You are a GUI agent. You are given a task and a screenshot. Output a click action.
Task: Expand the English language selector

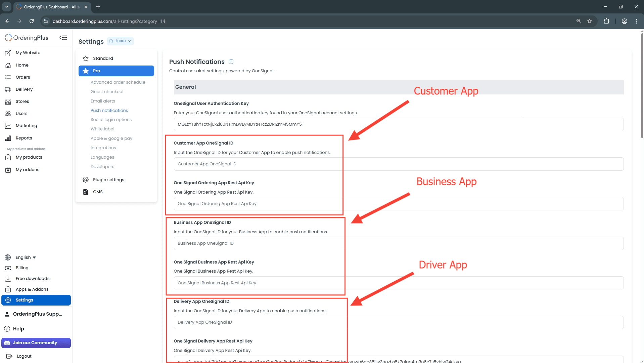26,257
